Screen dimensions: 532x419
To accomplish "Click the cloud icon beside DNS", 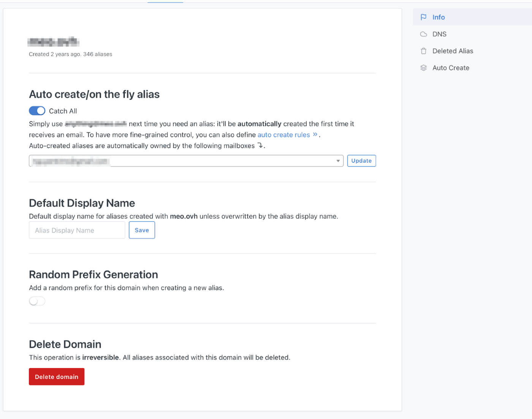I will [423, 34].
